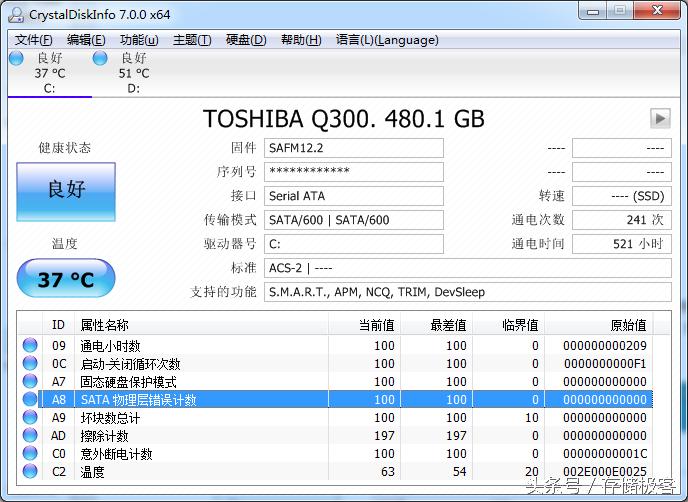Screen dimensions: 688x502
Task: Click current value 197 in AD row
Action: [384, 436]
